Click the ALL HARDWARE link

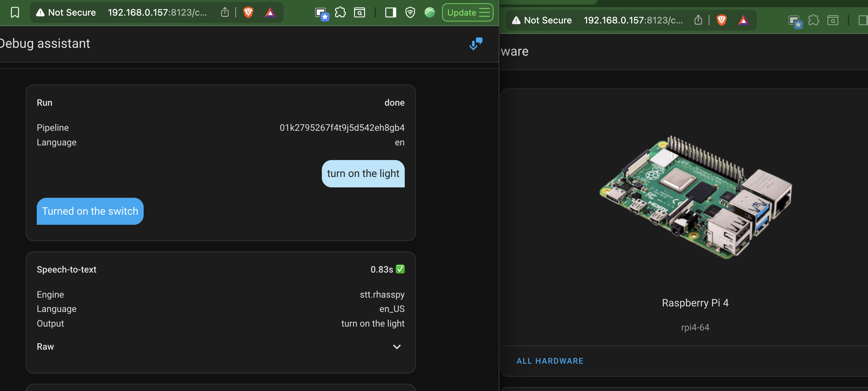click(x=550, y=361)
